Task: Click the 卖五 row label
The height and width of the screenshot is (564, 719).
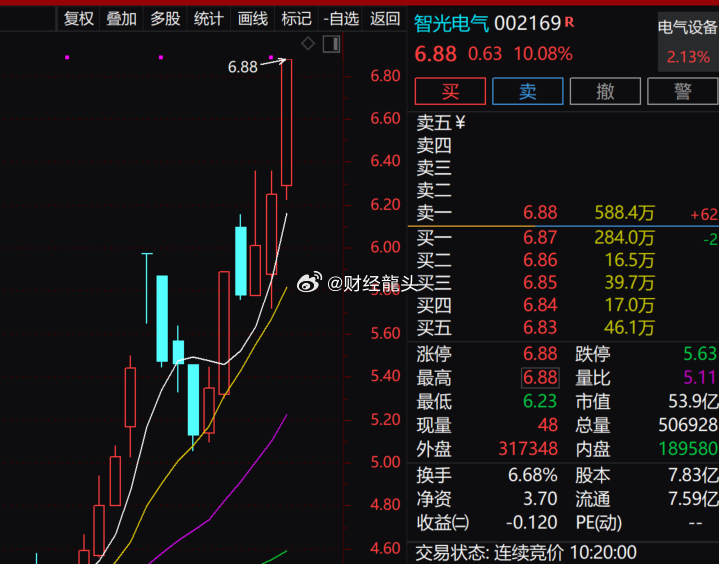Action: (x=434, y=123)
